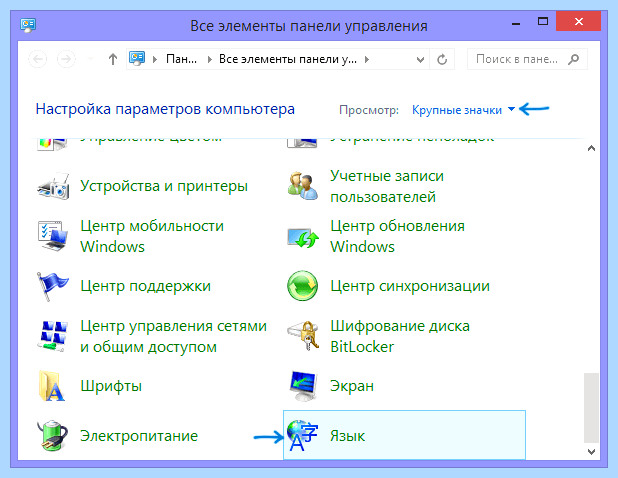Maximize the Control Panel window
The image size is (618, 478).
click(543, 21)
